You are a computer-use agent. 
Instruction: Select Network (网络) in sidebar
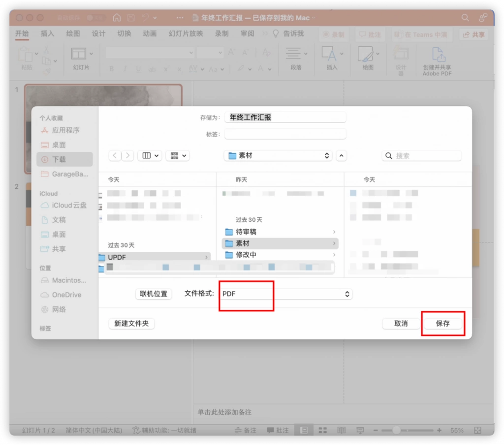point(65,309)
